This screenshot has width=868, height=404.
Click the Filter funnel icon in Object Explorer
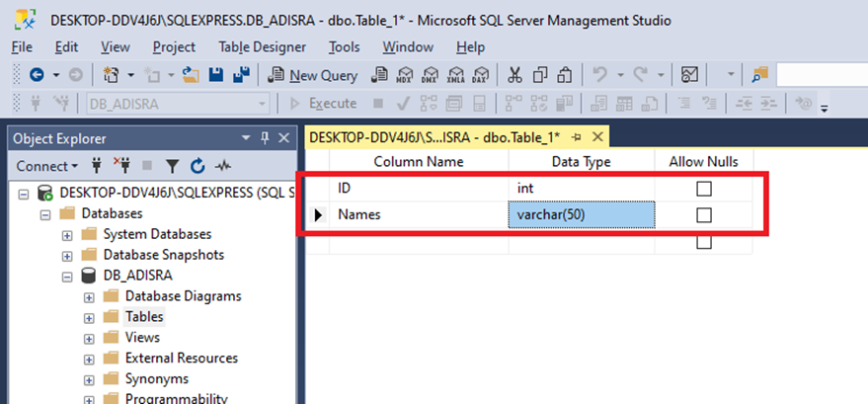click(x=173, y=166)
